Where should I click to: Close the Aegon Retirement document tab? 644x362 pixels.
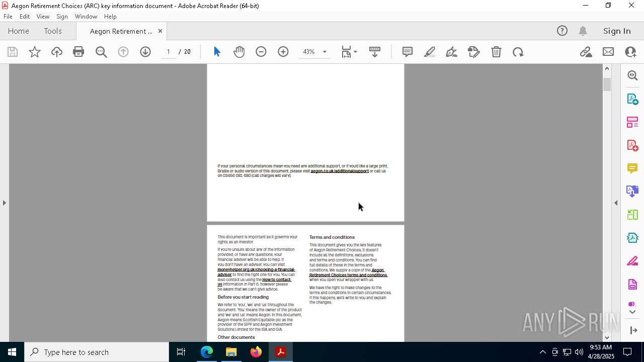pos(160,31)
